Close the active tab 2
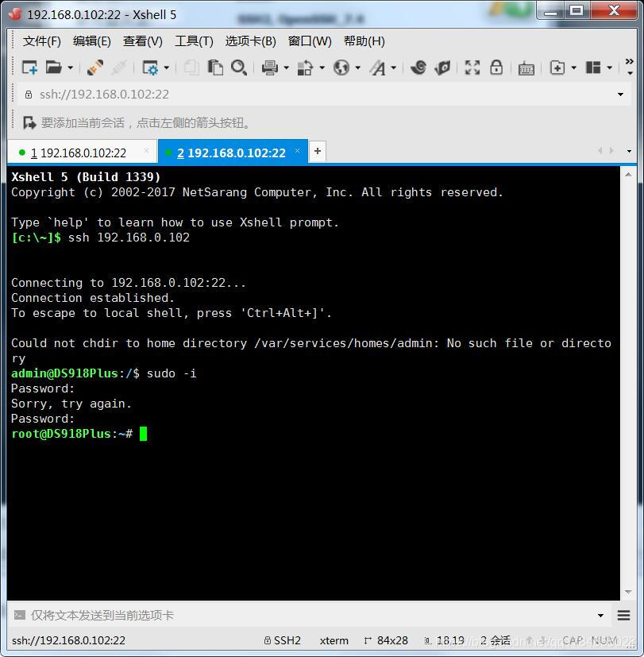Viewport: 644px width, 657px height. pyautogui.click(x=297, y=150)
